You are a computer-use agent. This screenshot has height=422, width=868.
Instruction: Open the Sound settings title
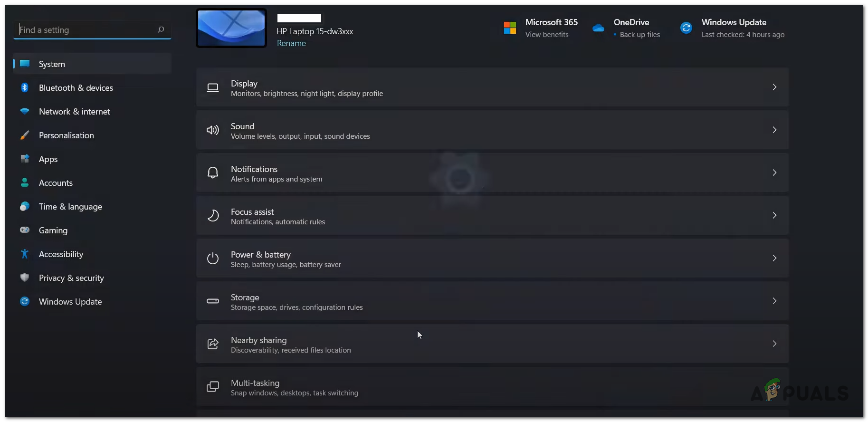pos(243,126)
